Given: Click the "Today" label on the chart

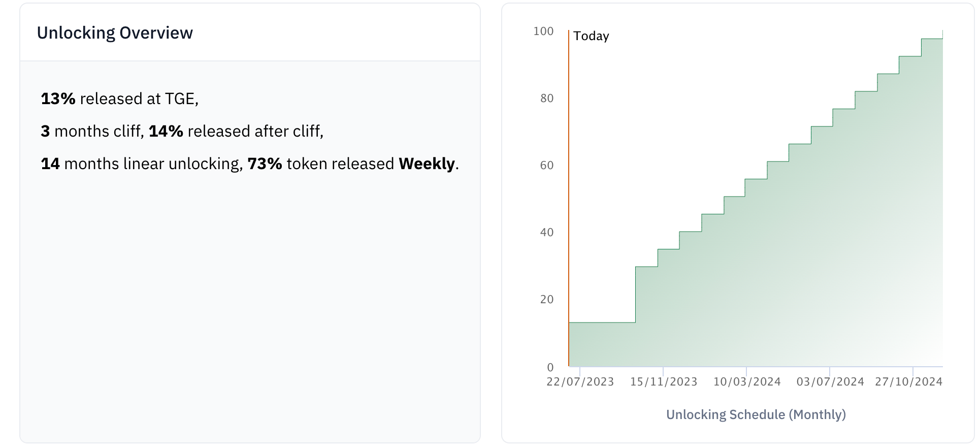Looking at the screenshot, I should [x=591, y=36].
